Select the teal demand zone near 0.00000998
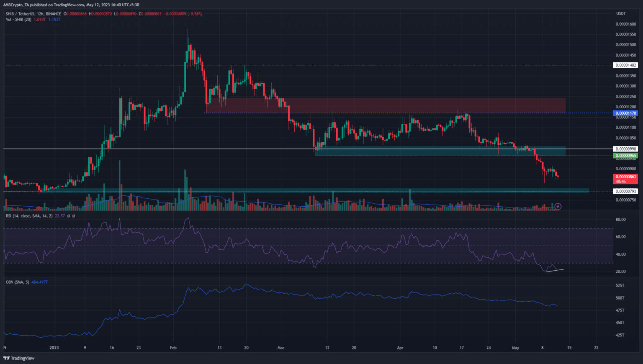Screen dimensions: 643x364 click(x=440, y=151)
